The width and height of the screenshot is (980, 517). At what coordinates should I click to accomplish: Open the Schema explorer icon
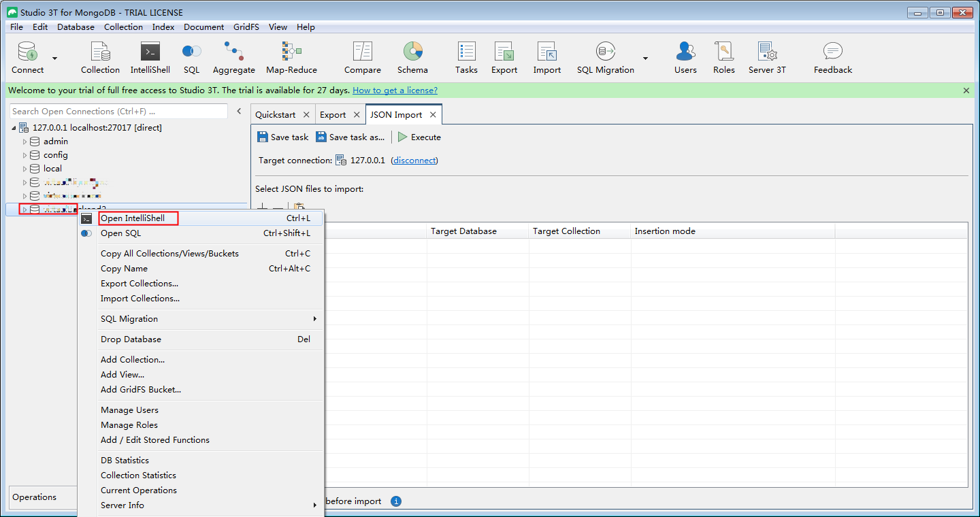pyautogui.click(x=412, y=52)
